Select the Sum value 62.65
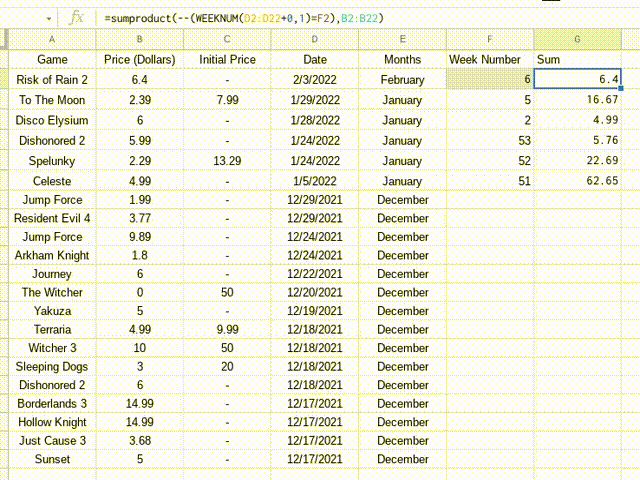 (578, 180)
